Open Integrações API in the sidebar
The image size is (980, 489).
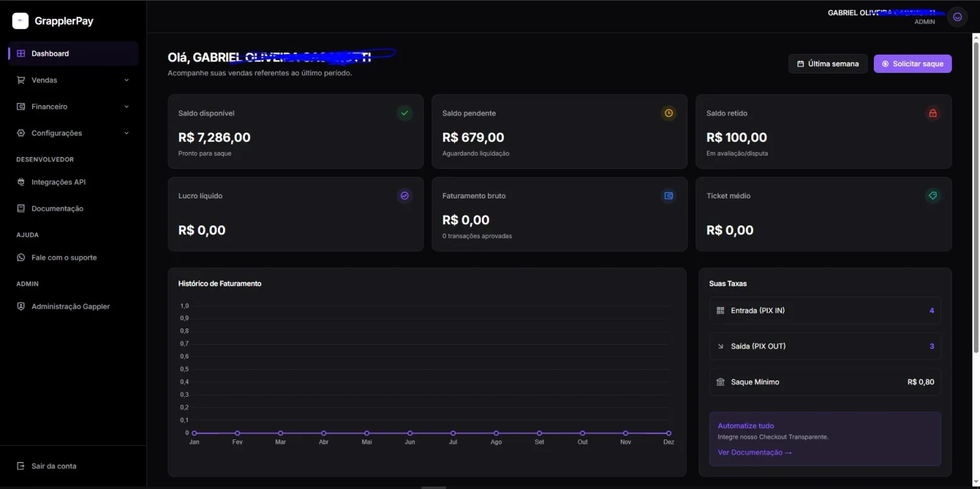click(73, 182)
